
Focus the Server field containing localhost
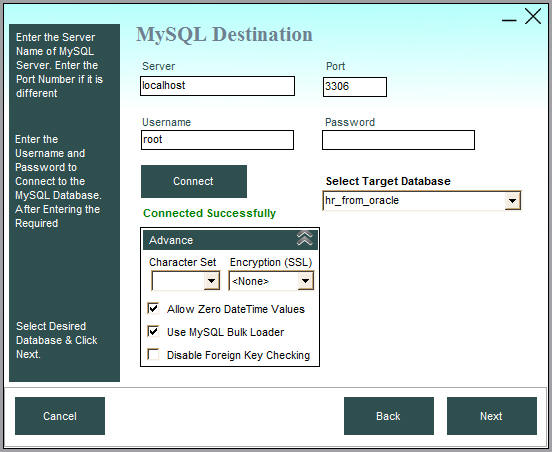[217, 86]
